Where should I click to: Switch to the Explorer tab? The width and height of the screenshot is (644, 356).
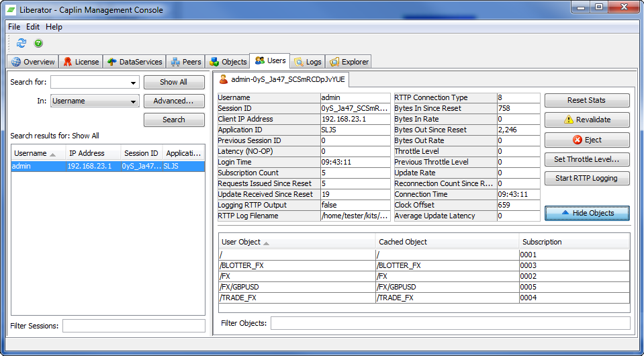point(349,62)
